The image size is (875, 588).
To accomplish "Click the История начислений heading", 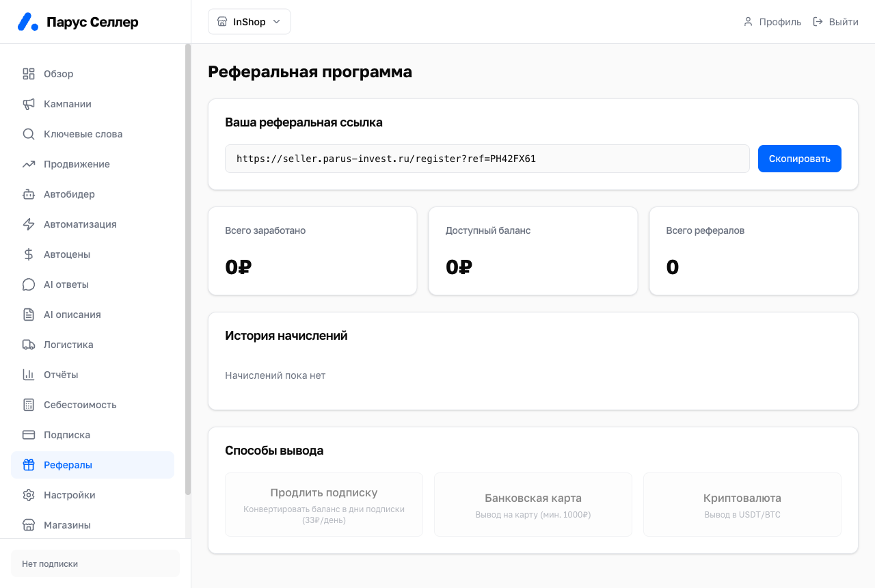I will pyautogui.click(x=286, y=336).
